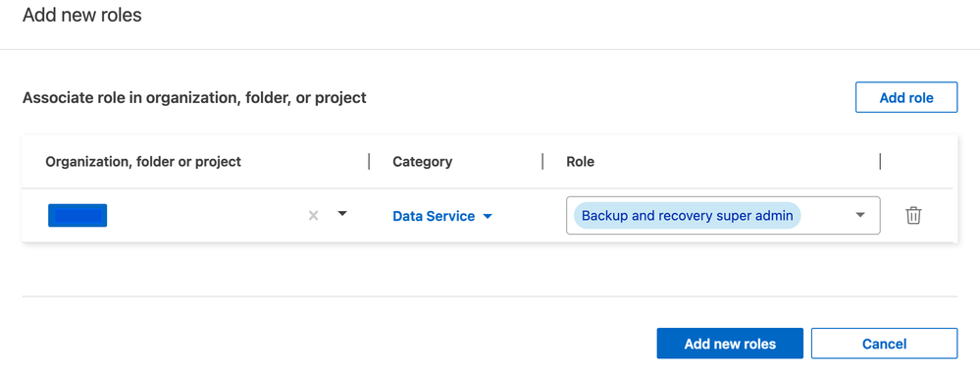Viewport: 980px width, 372px height.
Task: Click the Add role button
Action: [906, 97]
